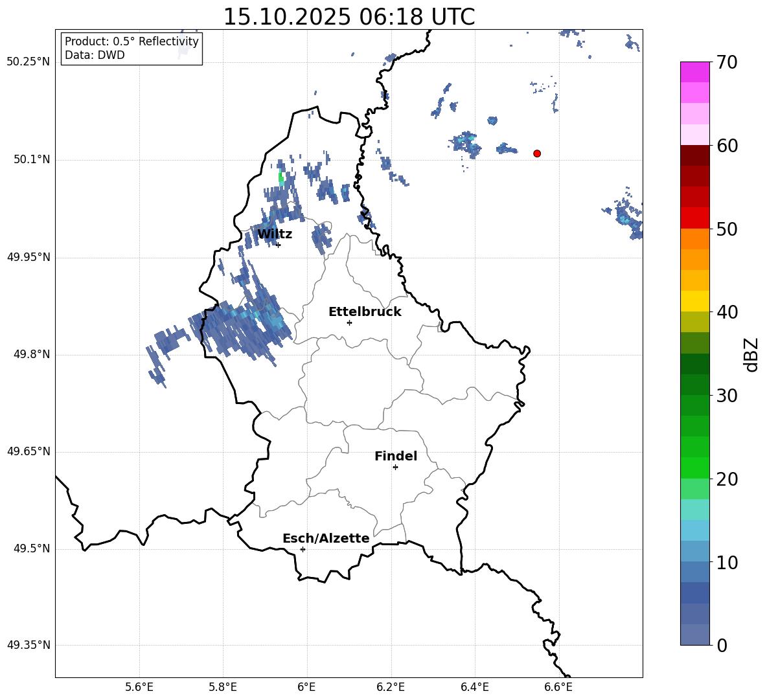Click the 49.95°N latitude label

[29, 257]
